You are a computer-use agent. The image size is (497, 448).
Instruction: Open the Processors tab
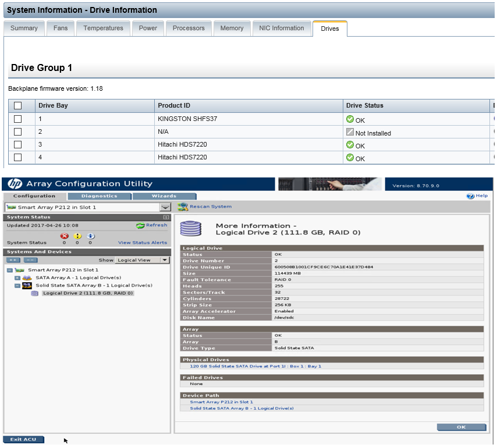pos(189,28)
